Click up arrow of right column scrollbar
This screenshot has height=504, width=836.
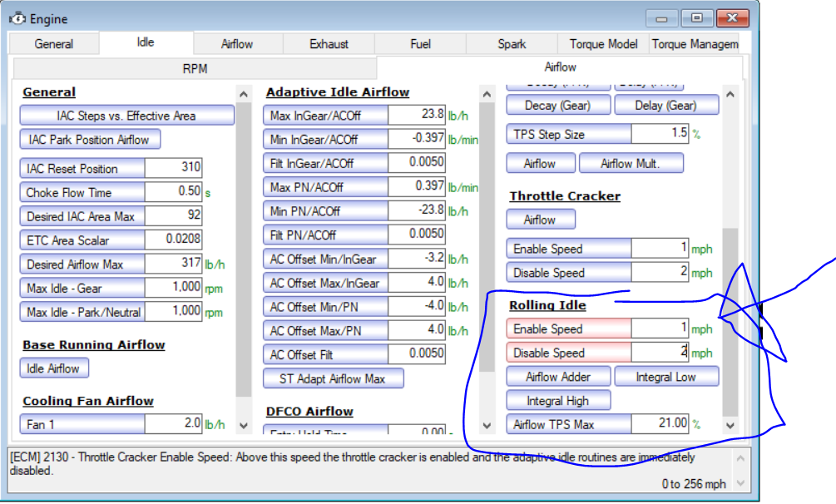[730, 95]
